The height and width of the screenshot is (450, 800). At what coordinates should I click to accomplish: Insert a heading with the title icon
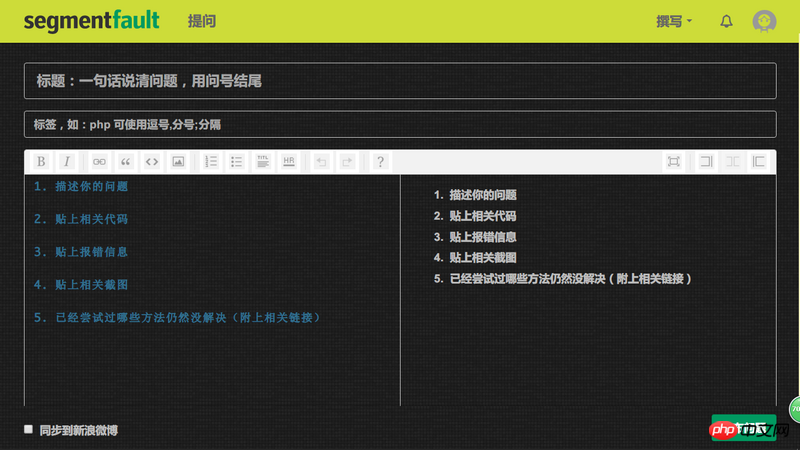[x=263, y=162]
